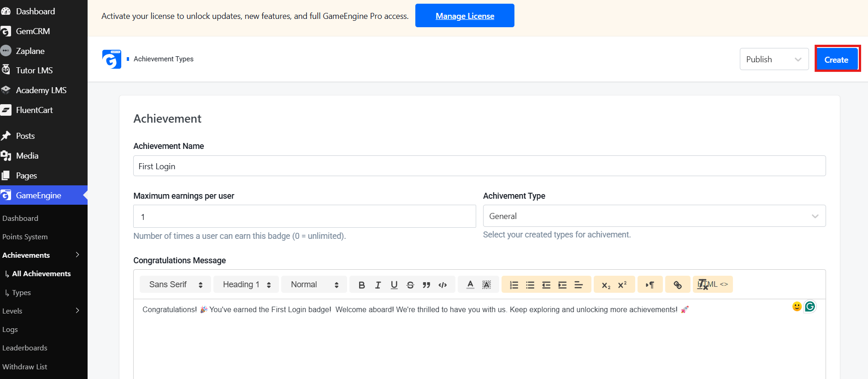The image size is (868, 379).
Task: Insert a code block
Action: pyautogui.click(x=443, y=285)
